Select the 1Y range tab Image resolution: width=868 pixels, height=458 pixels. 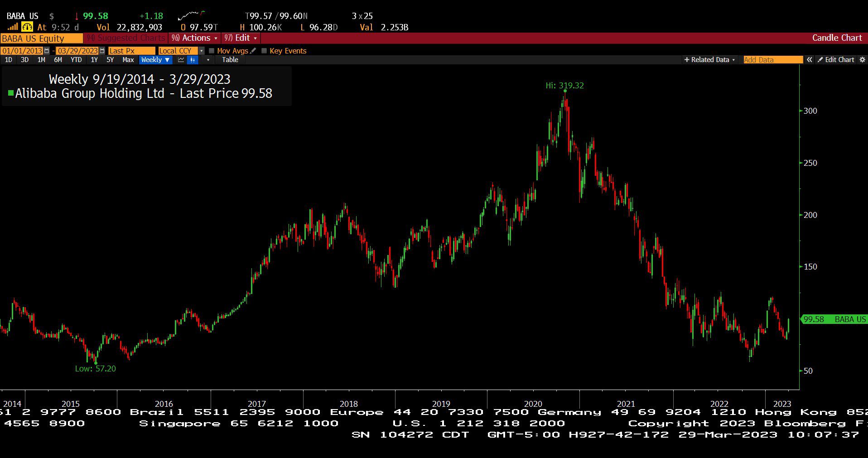tap(94, 60)
